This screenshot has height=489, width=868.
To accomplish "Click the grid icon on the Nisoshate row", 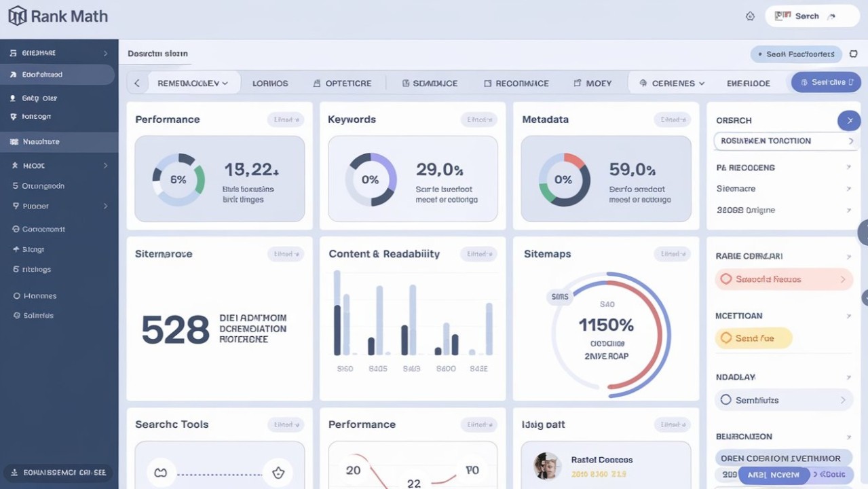I will [14, 142].
